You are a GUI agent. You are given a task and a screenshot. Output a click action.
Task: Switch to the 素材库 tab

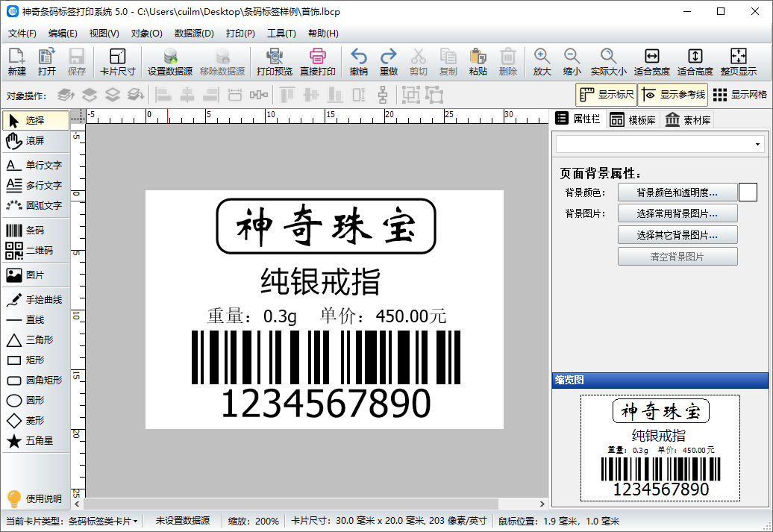point(687,120)
